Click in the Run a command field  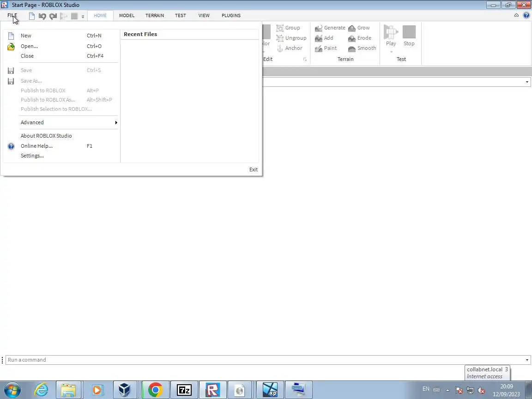265,360
